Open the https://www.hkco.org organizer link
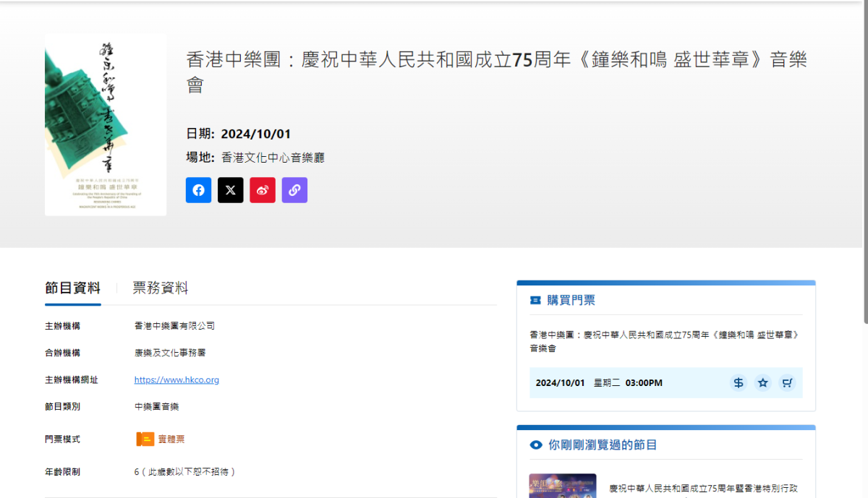868x498 pixels. 176,379
